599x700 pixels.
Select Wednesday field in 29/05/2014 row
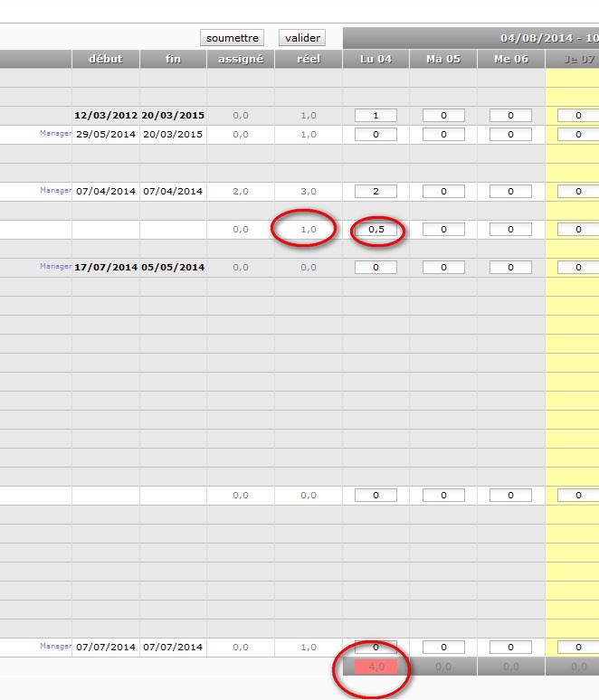(x=511, y=135)
